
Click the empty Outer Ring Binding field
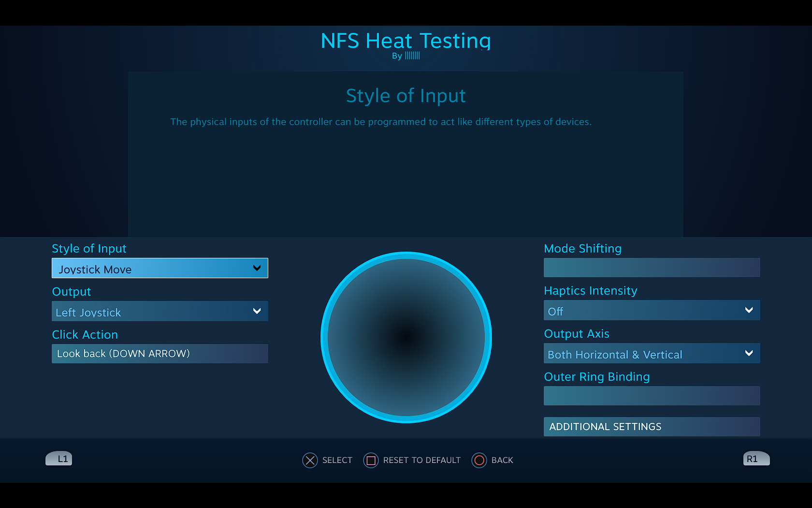click(x=652, y=396)
